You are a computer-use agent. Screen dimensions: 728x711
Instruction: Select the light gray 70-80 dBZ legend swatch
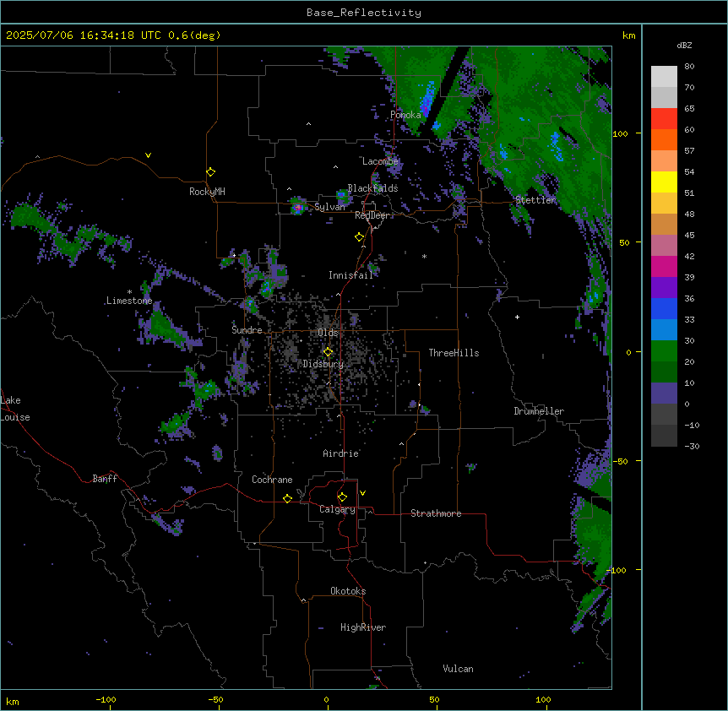[664, 77]
